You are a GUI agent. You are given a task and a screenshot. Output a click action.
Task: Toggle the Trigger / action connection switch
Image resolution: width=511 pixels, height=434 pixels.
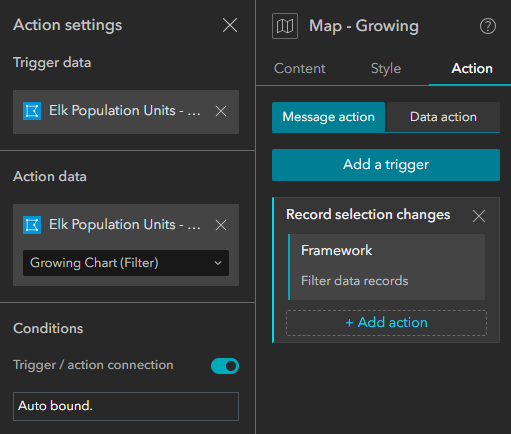[x=225, y=366]
